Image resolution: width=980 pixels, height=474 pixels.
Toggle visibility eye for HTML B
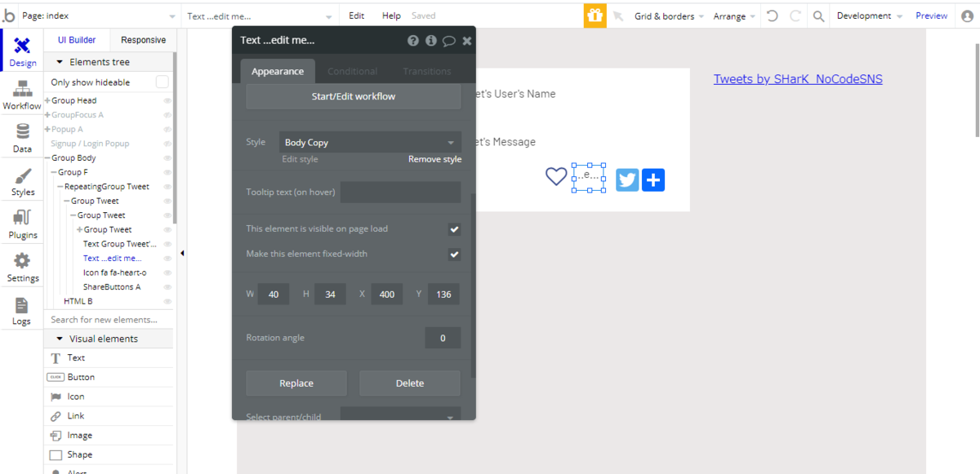pos(167,301)
